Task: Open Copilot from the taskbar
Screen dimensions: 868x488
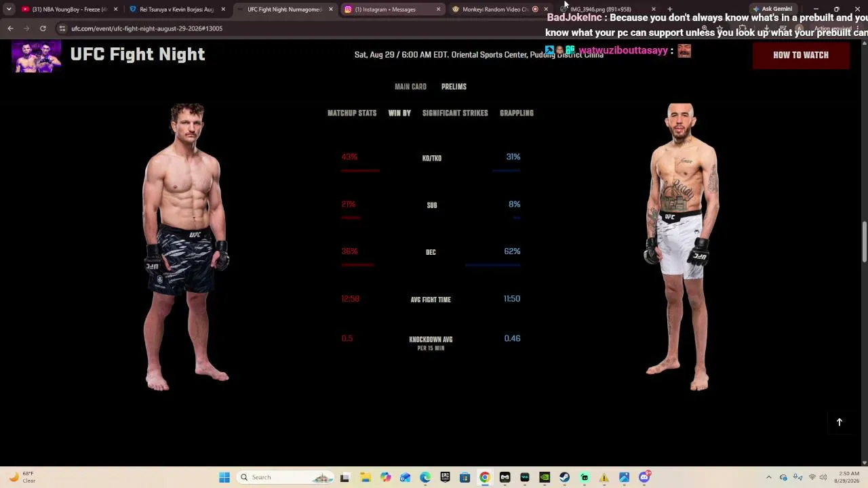Action: (x=385, y=477)
